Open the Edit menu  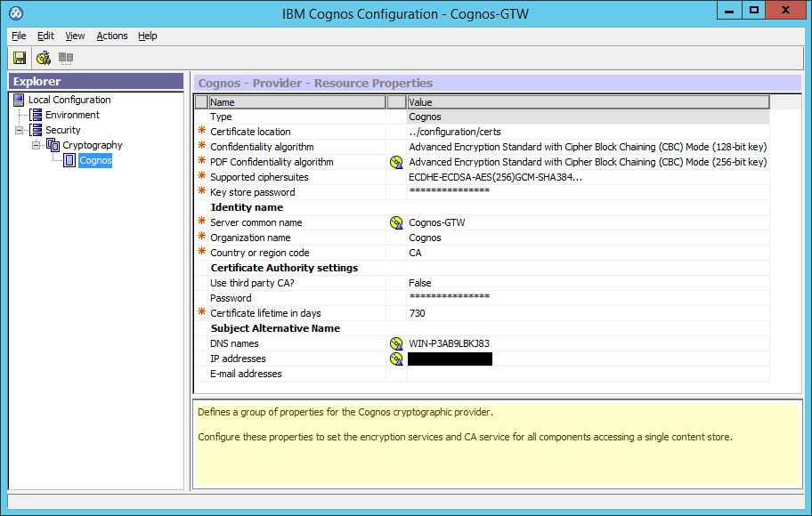(45, 36)
